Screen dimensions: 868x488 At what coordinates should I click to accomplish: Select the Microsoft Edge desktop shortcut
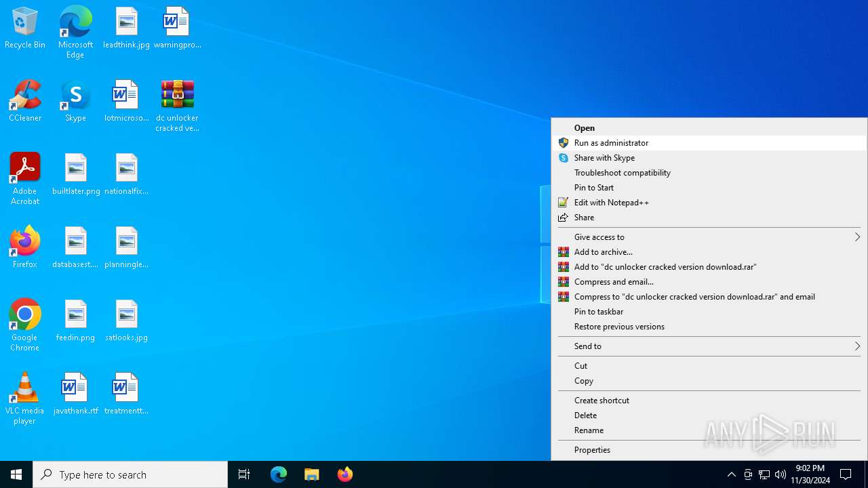click(x=75, y=33)
